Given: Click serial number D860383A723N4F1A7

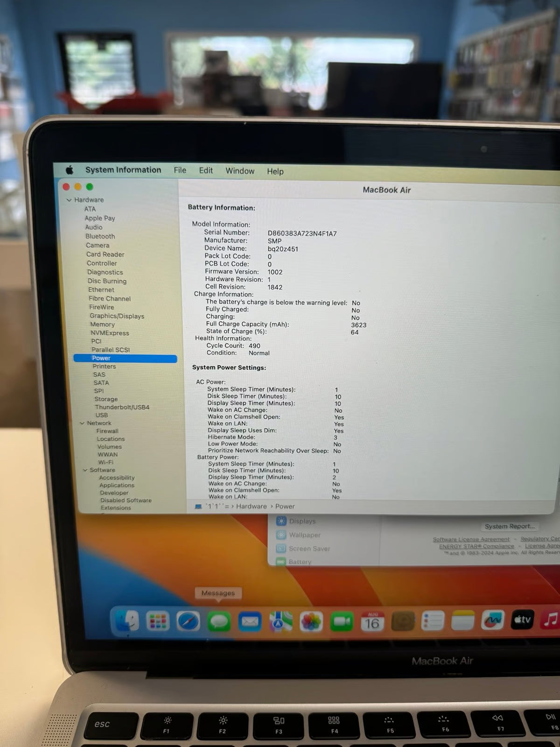Looking at the screenshot, I should coord(302,233).
